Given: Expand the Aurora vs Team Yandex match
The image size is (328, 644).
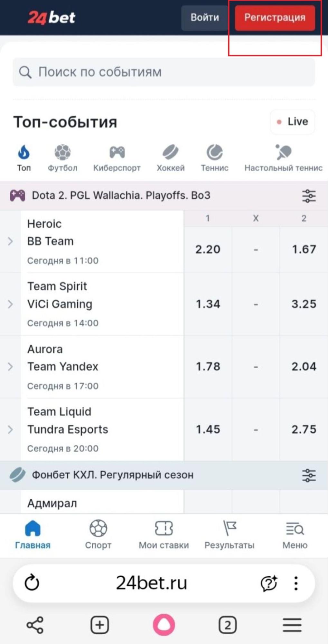Looking at the screenshot, I should tap(10, 367).
